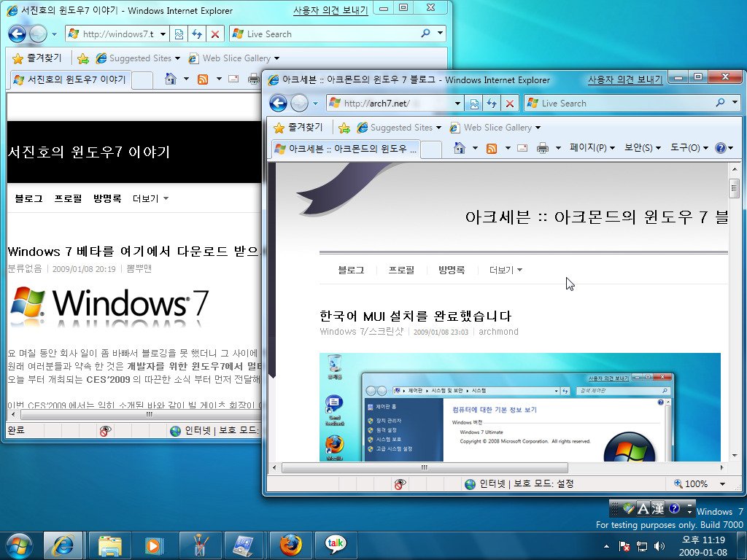The image size is (747, 560).
Task: Click popup blocker status icon, 서진호 window
Action: click(105, 431)
